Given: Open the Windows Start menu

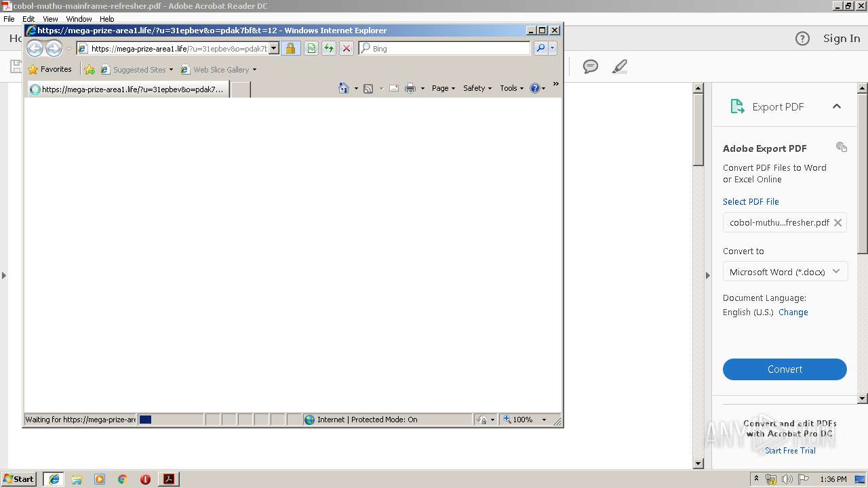Looking at the screenshot, I should tap(19, 479).
